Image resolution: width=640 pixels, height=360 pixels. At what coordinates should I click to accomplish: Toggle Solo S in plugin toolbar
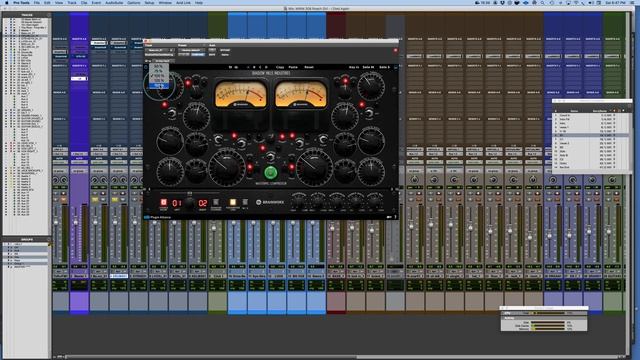coord(384,67)
